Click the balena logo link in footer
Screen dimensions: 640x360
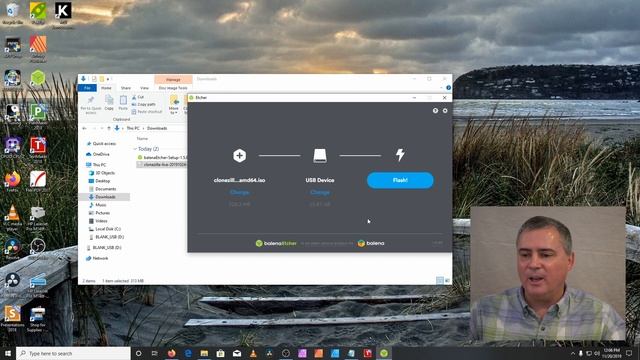tap(371, 243)
